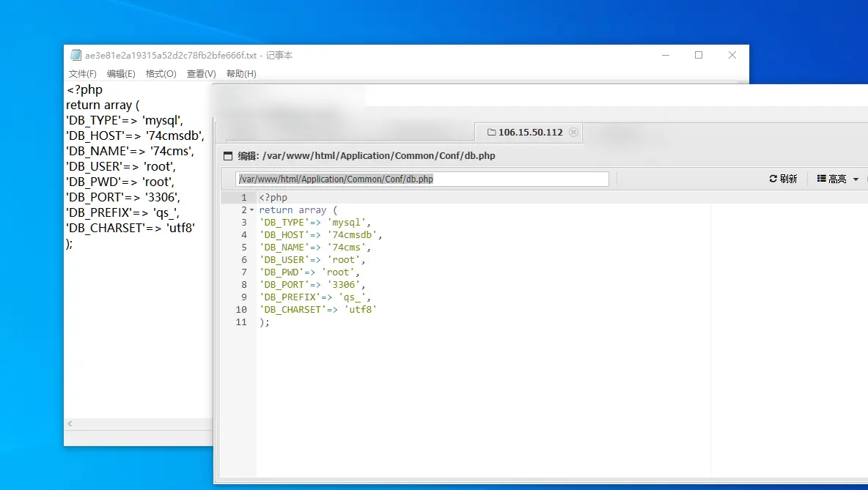The height and width of the screenshot is (490, 868).
Task: Open the 高亮 highlight dropdown
Action: pyautogui.click(x=837, y=179)
